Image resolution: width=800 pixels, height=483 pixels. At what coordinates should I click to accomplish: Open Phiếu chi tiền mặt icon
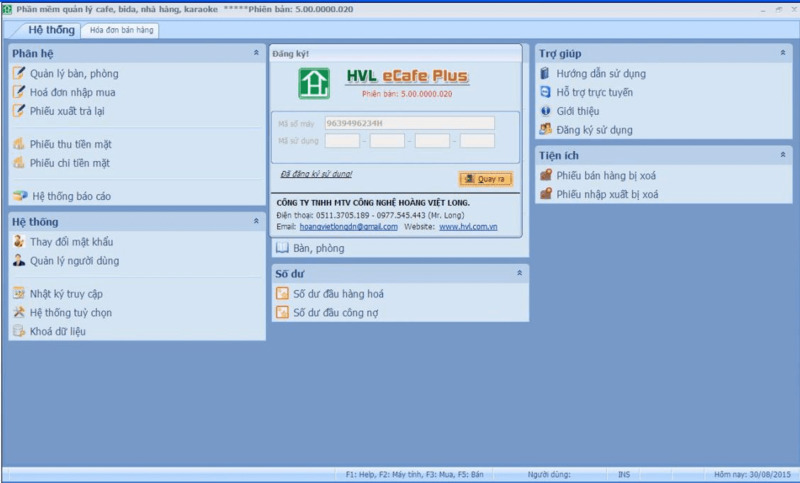(x=19, y=163)
